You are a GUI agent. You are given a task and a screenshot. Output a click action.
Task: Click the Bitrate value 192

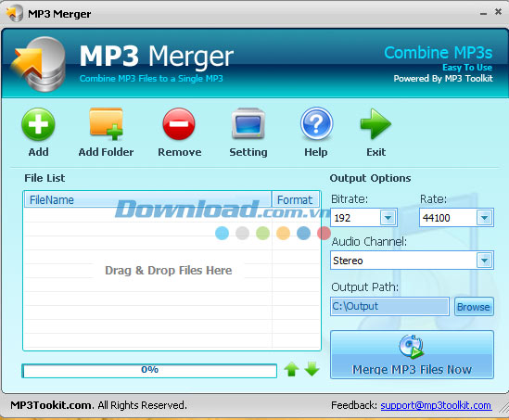click(342, 218)
